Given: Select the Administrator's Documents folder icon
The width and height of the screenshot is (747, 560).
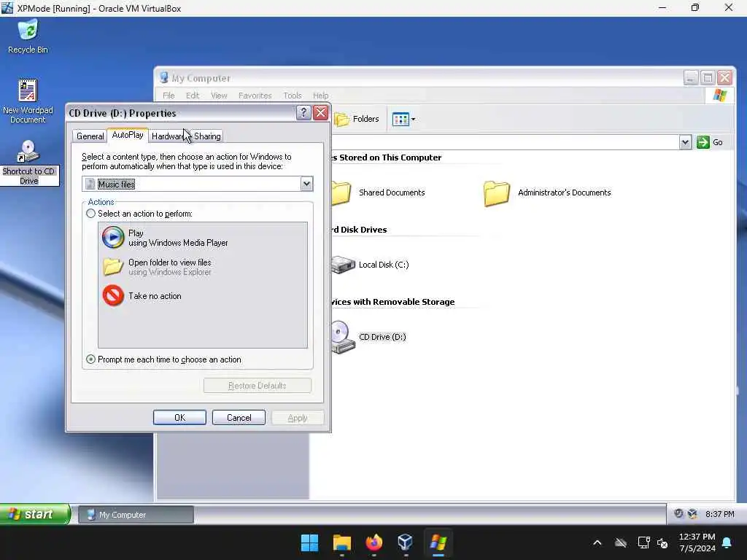Looking at the screenshot, I should [496, 192].
